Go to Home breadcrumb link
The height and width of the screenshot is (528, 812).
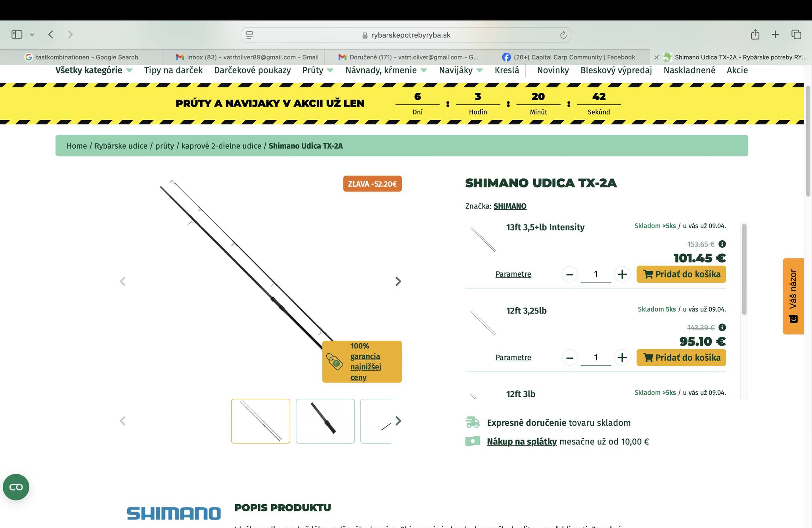pos(77,146)
